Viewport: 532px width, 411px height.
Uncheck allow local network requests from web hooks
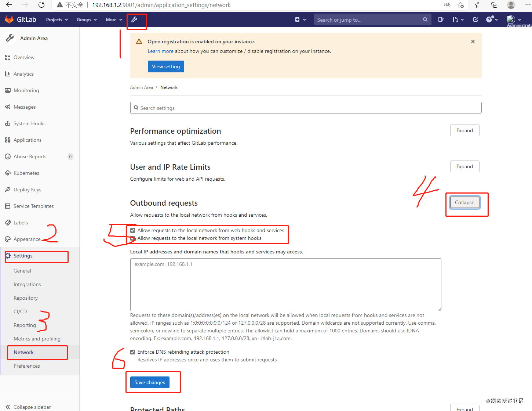point(132,230)
